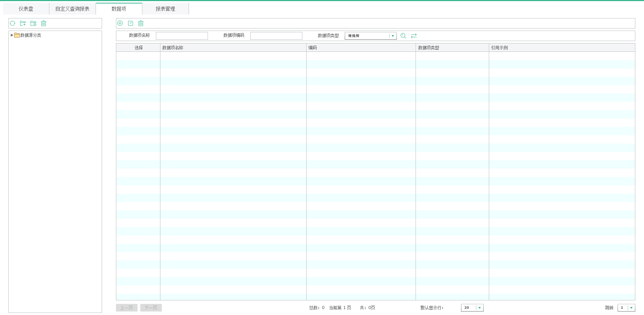Click the edit data item pencil icon
Viewport: 644px width, 315px height.
[x=131, y=23]
